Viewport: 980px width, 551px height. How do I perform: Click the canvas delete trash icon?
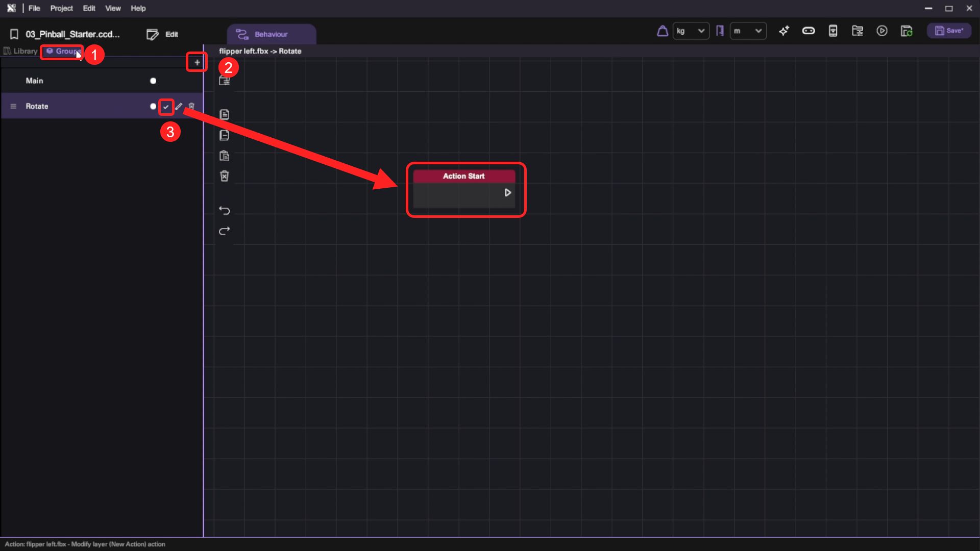coord(224,176)
